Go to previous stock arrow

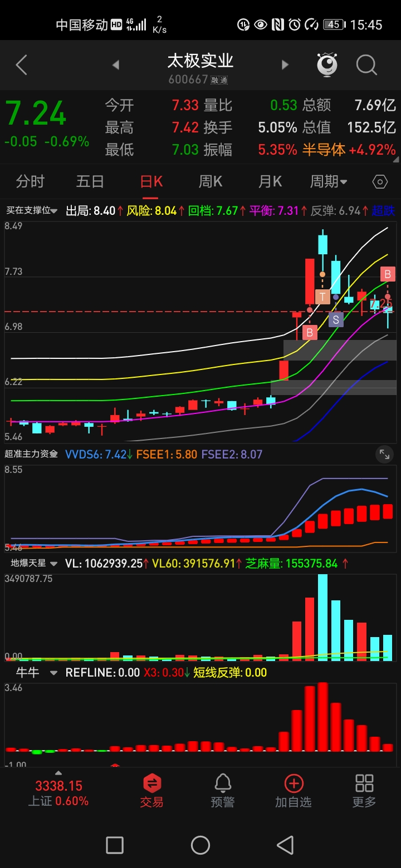tap(116, 65)
